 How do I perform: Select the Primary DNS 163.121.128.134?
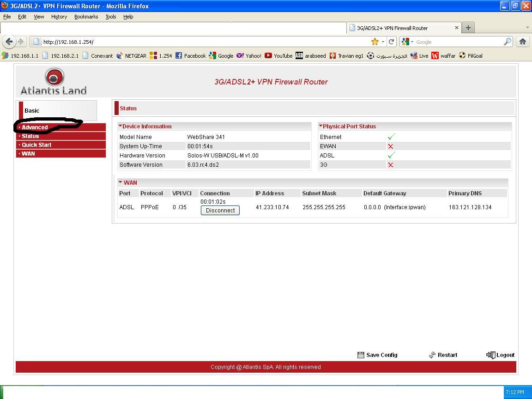470,207
